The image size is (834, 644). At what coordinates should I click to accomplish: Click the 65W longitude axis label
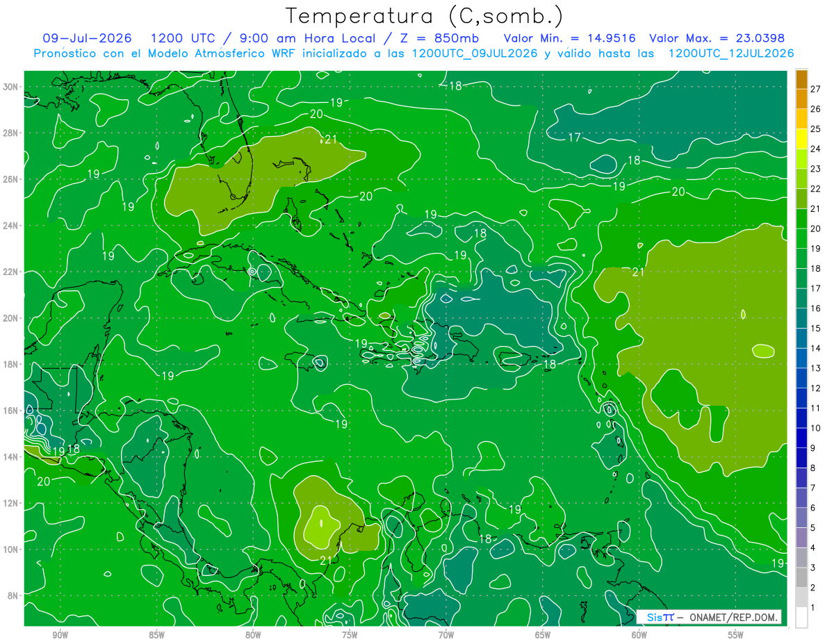pyautogui.click(x=543, y=635)
